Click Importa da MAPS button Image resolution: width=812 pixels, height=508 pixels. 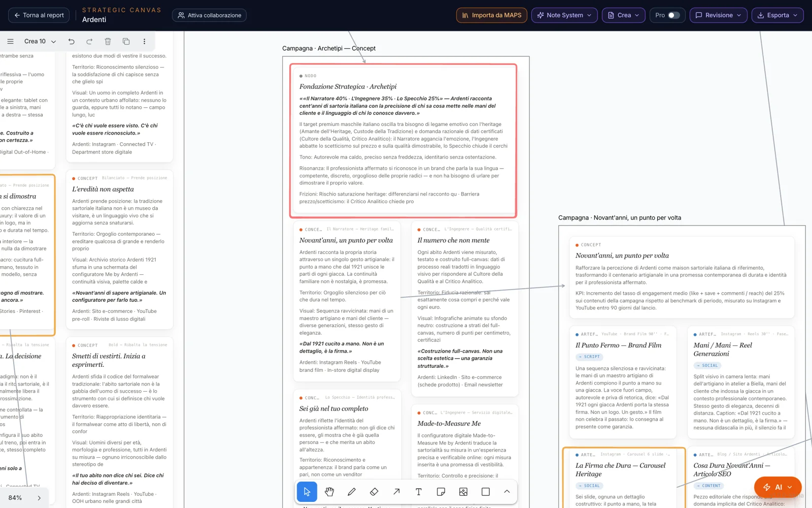click(492, 15)
